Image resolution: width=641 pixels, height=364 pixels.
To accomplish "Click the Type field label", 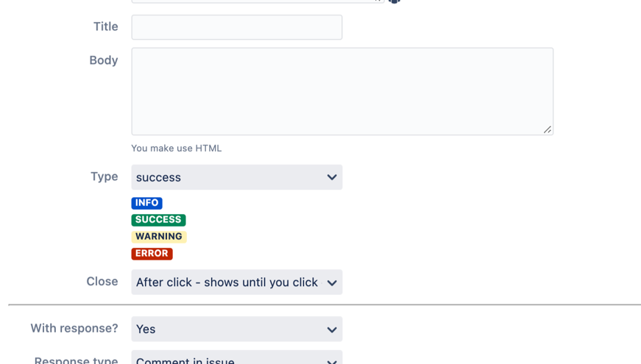I will 104,176.
